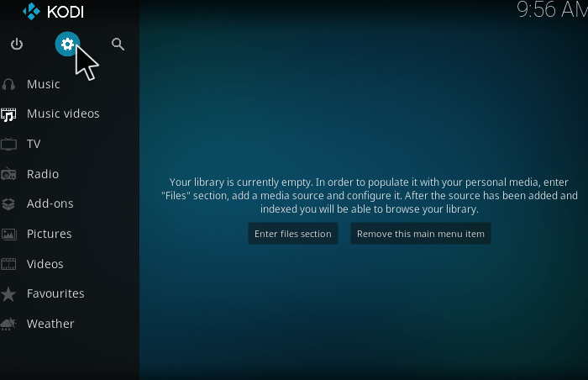The height and width of the screenshot is (380, 588).
Task: Go to the Radio section
Action: (x=43, y=174)
